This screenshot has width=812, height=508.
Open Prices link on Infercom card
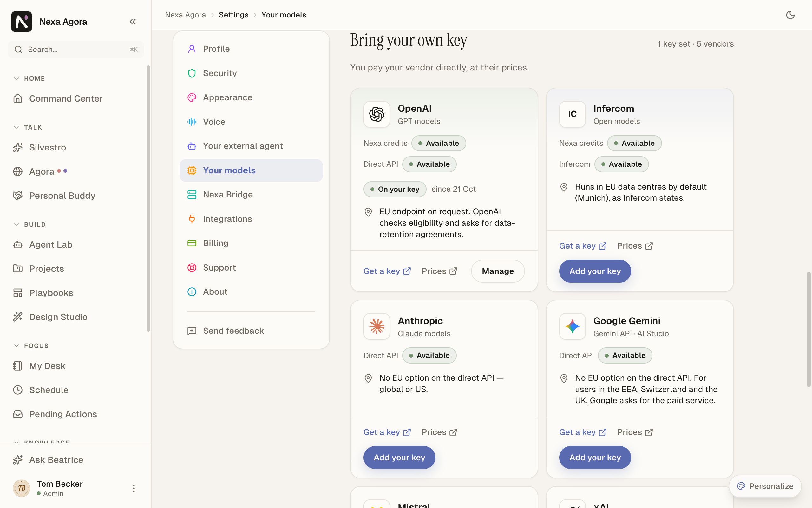tap(635, 246)
